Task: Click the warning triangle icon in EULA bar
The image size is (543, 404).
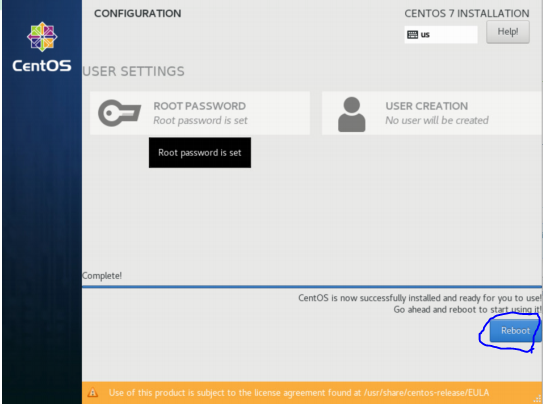Action: [x=92, y=393]
